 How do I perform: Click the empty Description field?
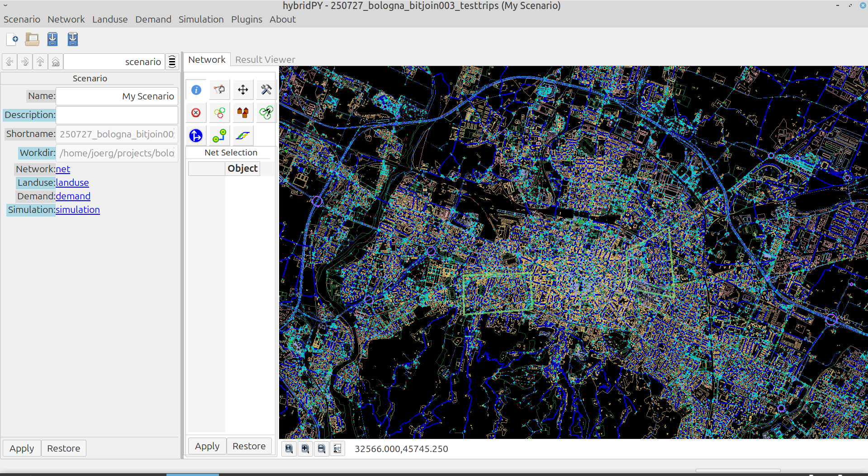pos(117,115)
